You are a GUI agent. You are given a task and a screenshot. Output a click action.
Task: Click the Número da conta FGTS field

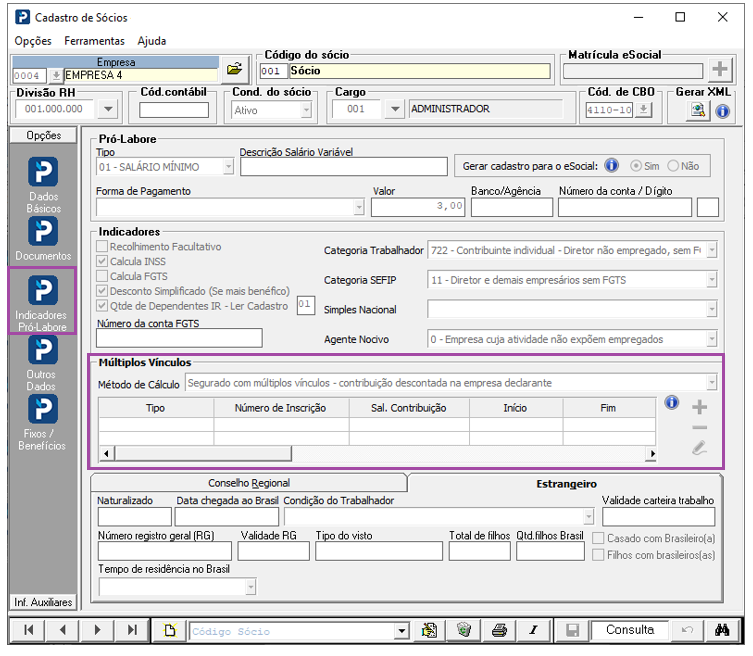[179, 338]
